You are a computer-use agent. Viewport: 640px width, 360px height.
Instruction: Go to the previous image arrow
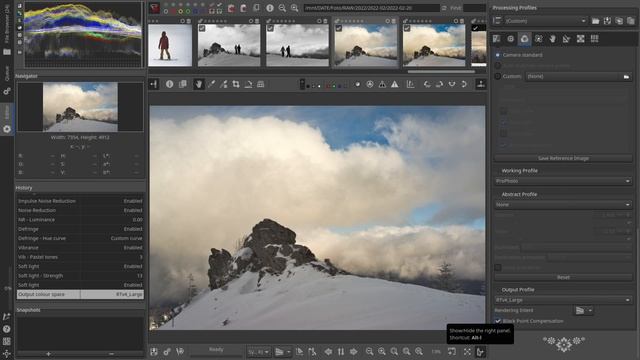tap(328, 351)
